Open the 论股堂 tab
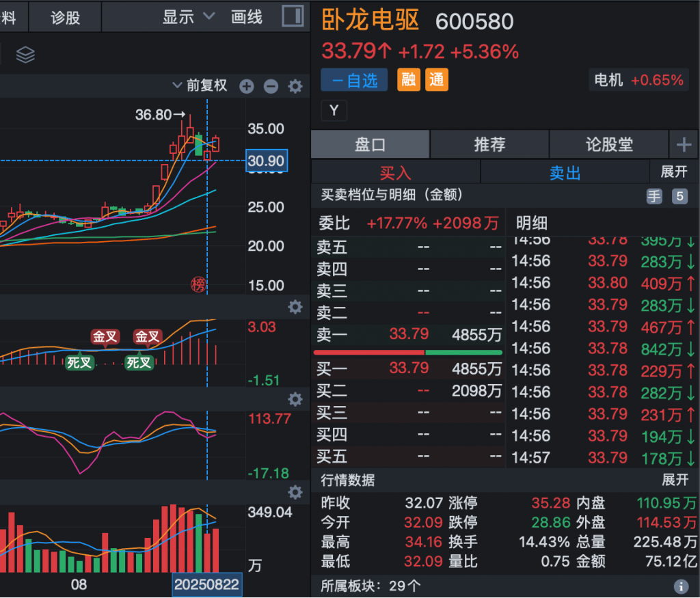The height and width of the screenshot is (598, 700). click(609, 144)
